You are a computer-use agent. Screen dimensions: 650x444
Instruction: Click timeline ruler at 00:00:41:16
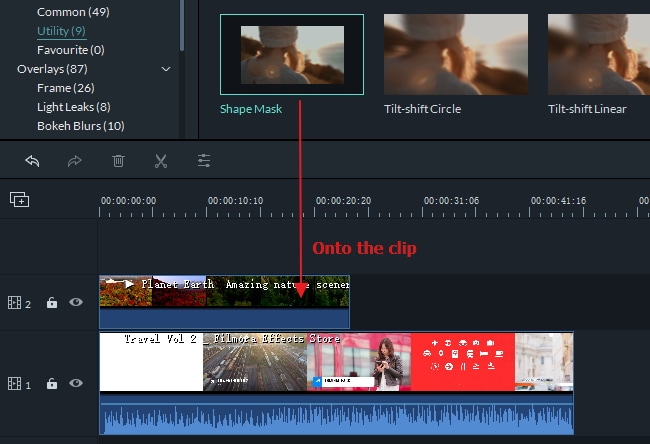pos(558,201)
